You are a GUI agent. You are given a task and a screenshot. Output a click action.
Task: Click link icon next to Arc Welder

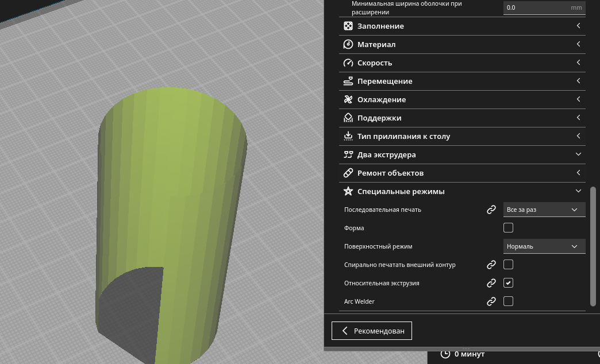[491, 301]
